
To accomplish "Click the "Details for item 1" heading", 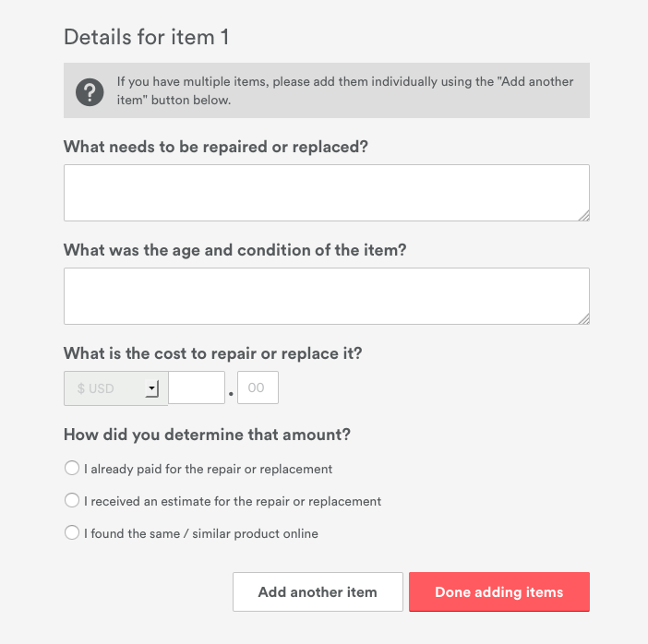I will pyautogui.click(x=146, y=37).
